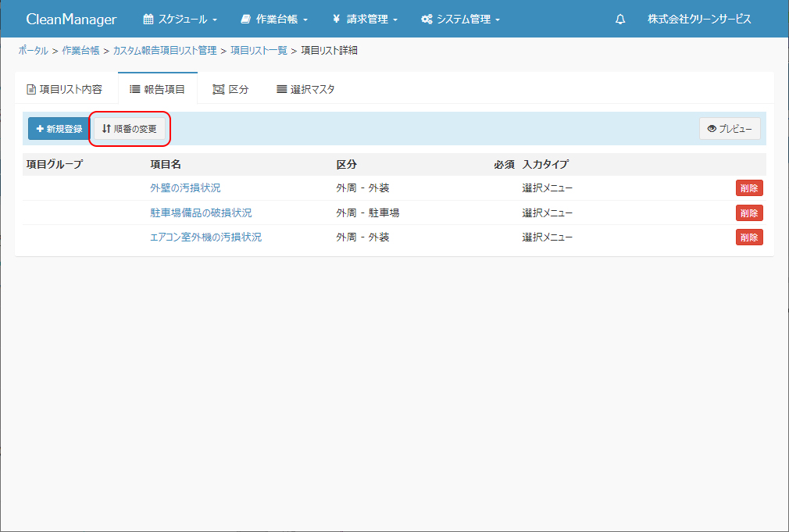The image size is (789, 532).
Task: Switch to the 項目リスト内容 tab
Action: point(65,89)
